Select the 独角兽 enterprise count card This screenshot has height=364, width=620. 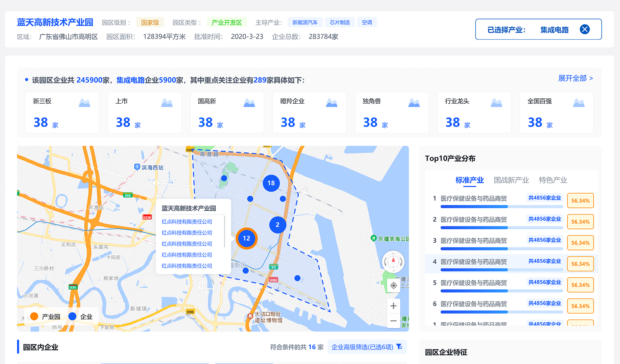(x=391, y=113)
